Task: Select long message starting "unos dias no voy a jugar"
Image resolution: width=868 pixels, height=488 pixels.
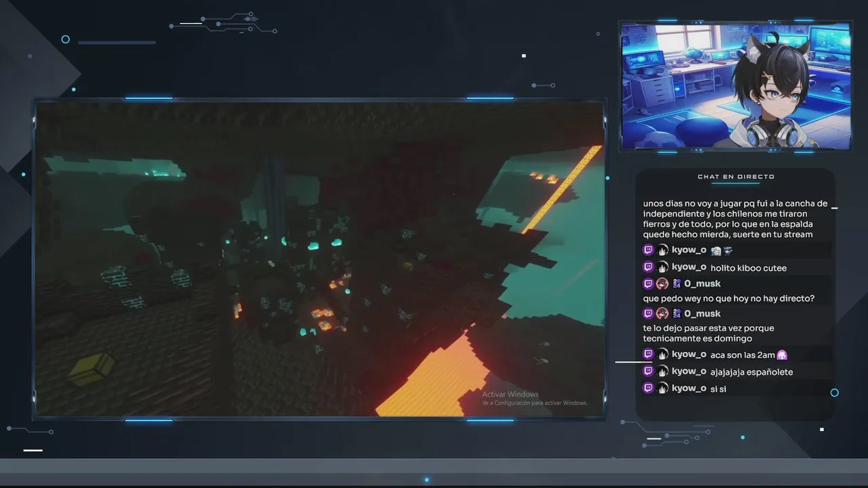Action: pyautogui.click(x=735, y=219)
